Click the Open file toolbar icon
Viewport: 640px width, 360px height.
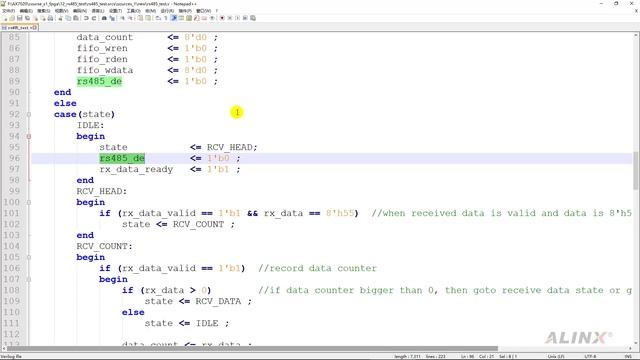[x=12, y=18]
